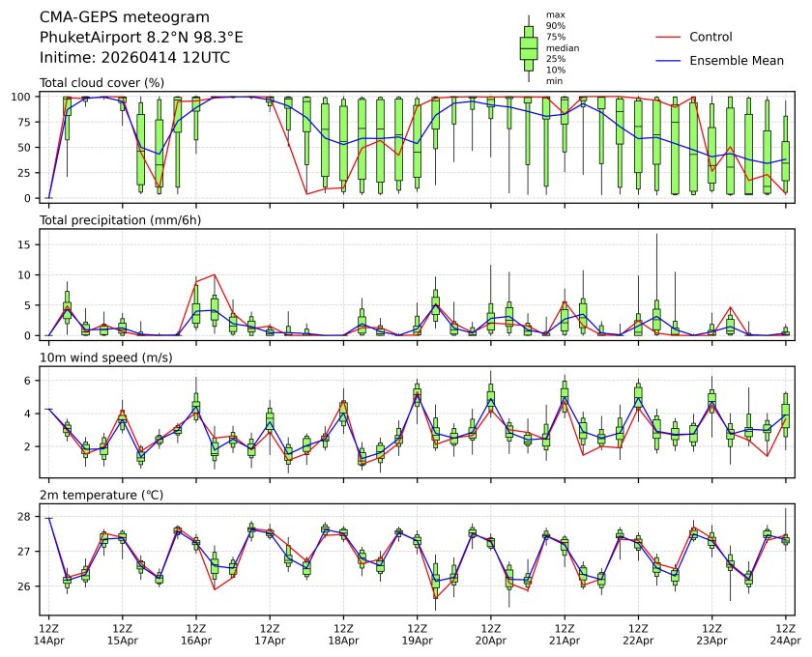The width and height of the screenshot is (812, 657).
Task: Select the "Control" legend label text
Action: [x=710, y=37]
